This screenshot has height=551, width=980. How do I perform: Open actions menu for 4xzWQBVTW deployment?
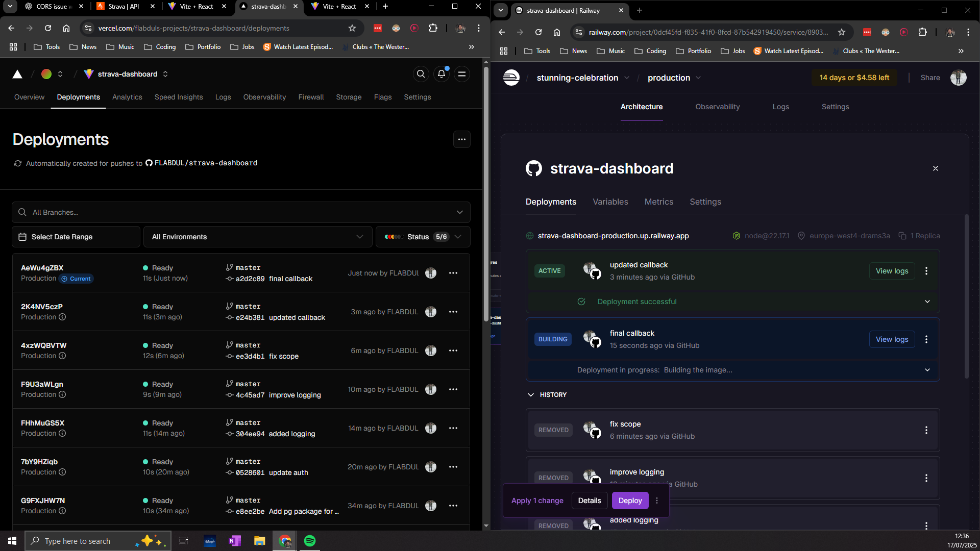453,350
